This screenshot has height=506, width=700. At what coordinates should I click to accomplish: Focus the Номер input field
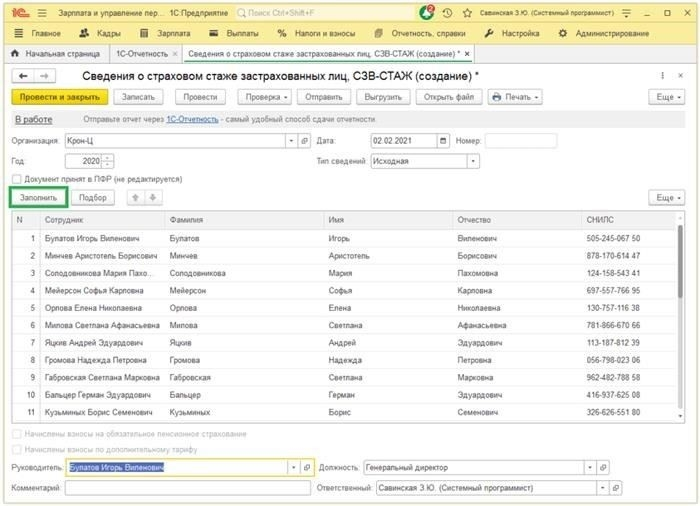click(x=521, y=141)
